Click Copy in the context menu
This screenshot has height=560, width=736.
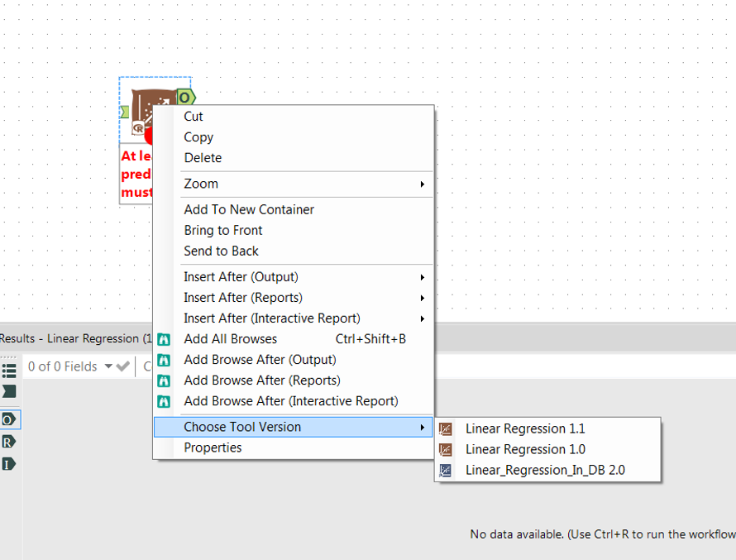198,136
